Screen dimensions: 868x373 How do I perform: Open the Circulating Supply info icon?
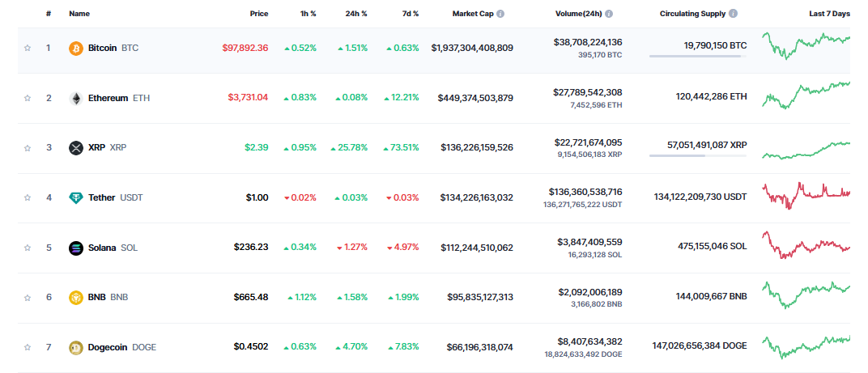point(734,14)
